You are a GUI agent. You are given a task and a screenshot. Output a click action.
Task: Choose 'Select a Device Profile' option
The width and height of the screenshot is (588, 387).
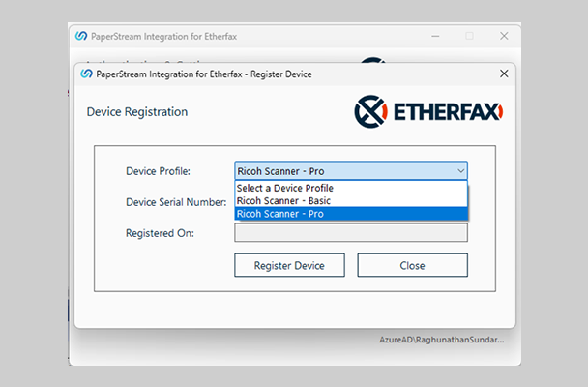click(351, 188)
